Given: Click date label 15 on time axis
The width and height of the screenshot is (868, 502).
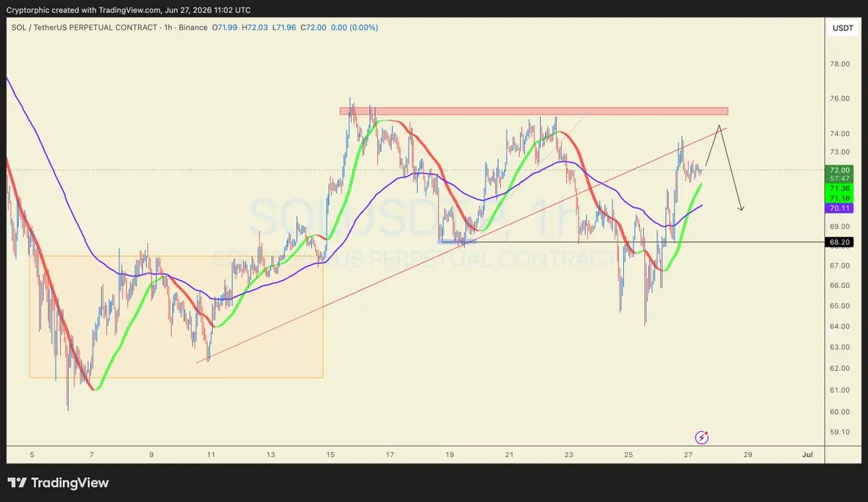Looking at the screenshot, I should 331,455.
